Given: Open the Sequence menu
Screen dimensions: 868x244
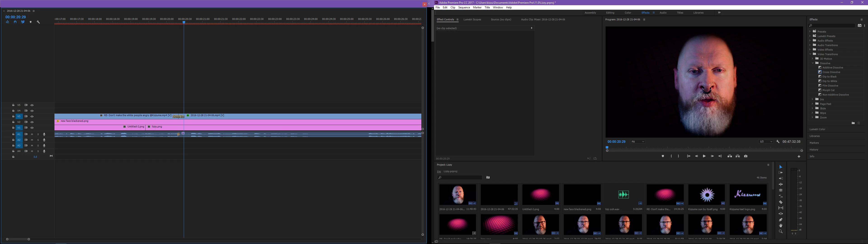Looking at the screenshot, I should coord(464,7).
